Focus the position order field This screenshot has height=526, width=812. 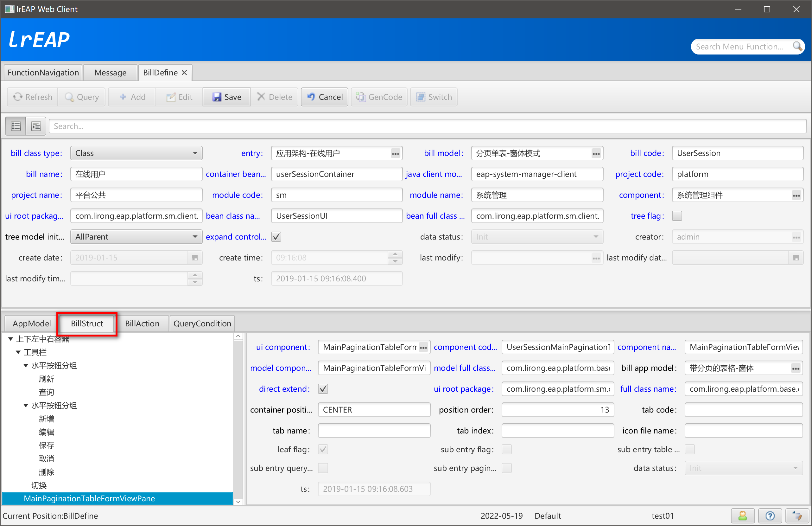(558, 410)
